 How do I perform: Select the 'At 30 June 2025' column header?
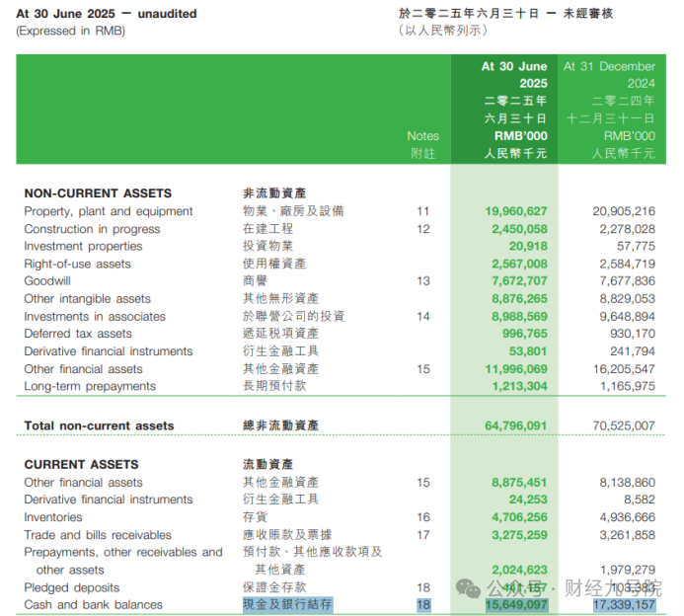coord(514,75)
